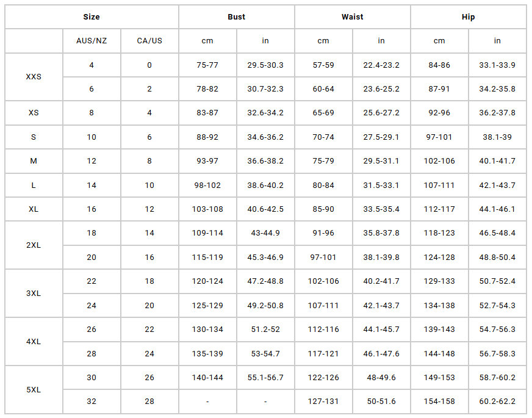This screenshot has height=418, width=532.
Task: Click the 5XL size label
Action: pos(34,389)
